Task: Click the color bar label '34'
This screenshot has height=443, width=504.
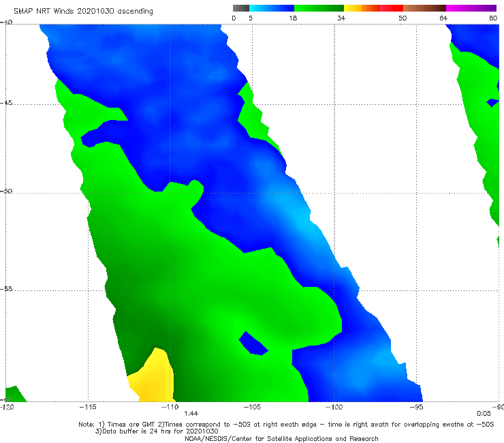Action: coord(341,18)
